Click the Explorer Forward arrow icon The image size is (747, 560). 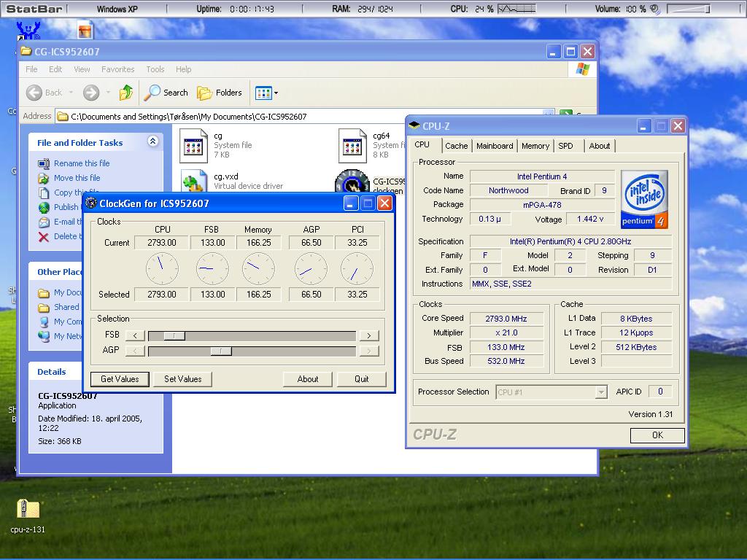tap(91, 93)
